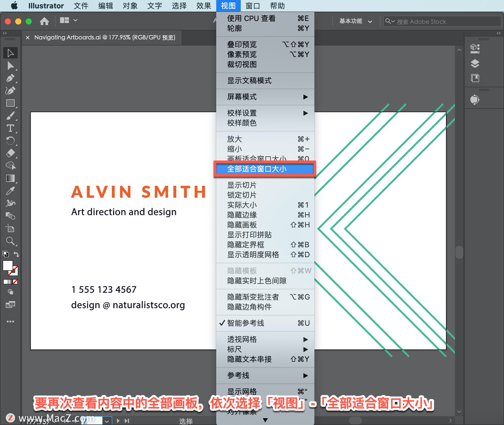Open Edit Toolbar three dots
The width and height of the screenshot is (504, 425).
click(x=10, y=322)
